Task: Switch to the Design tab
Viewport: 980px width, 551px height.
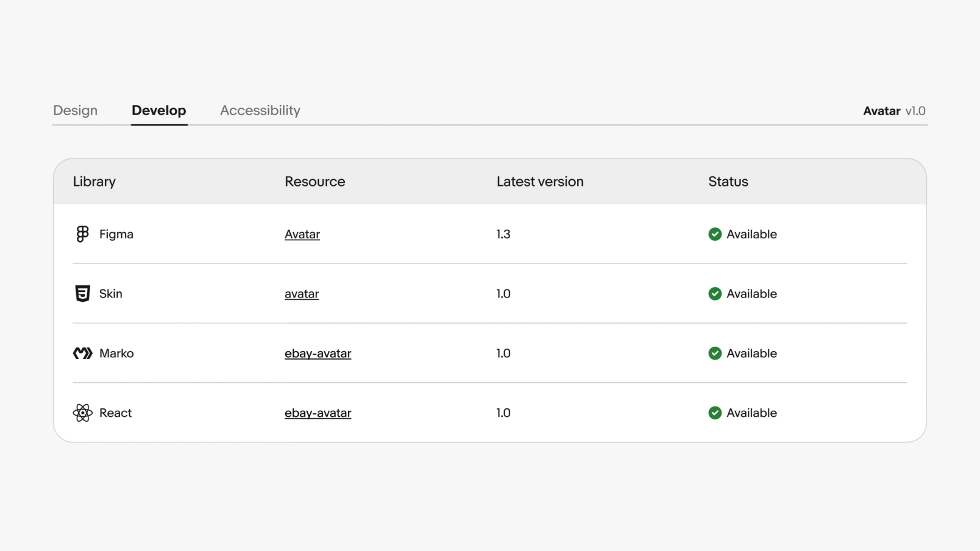Action: (75, 110)
